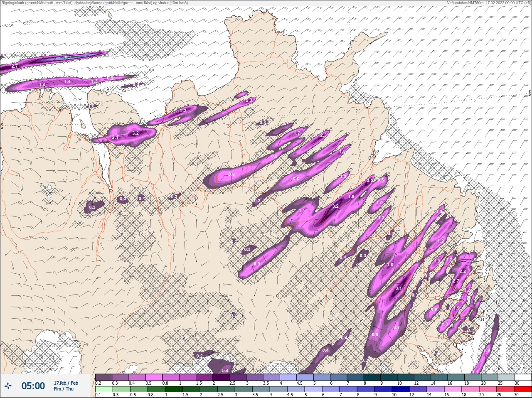532x398 pixels.
Task: Click the '2.1' precipitation value on the map
Action: (115, 137)
